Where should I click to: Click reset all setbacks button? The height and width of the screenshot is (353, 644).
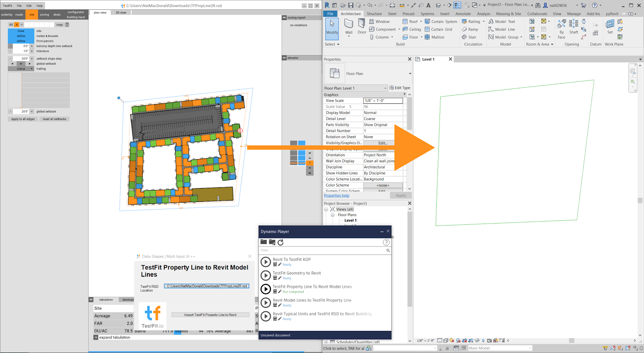tap(54, 119)
